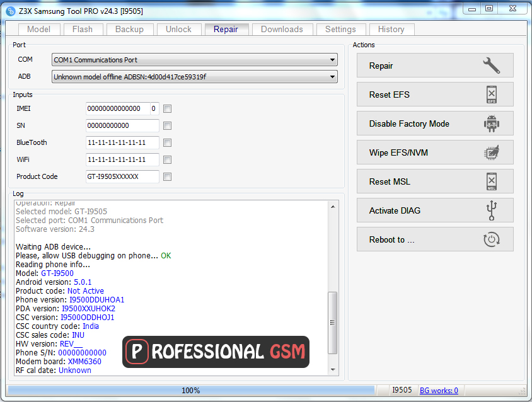Click 'PDA version: I9500XXUHOK2' log line
The height and width of the screenshot is (402, 532).
coord(66,308)
